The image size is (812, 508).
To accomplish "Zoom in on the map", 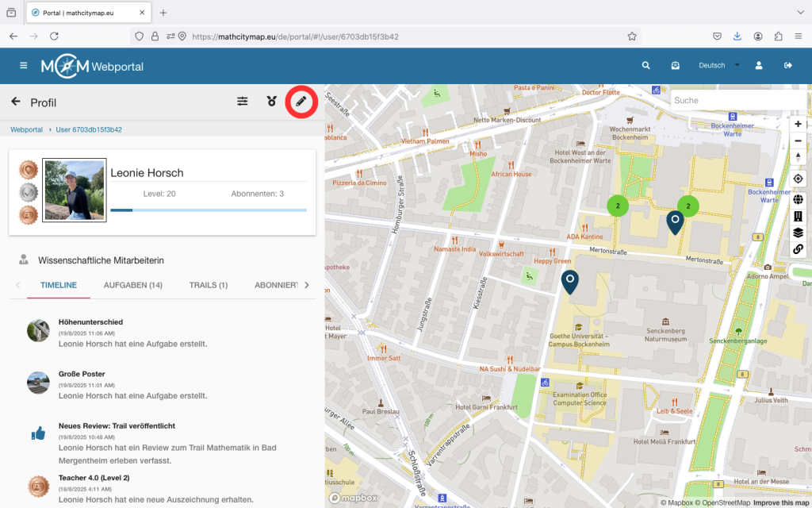I will pyautogui.click(x=798, y=124).
